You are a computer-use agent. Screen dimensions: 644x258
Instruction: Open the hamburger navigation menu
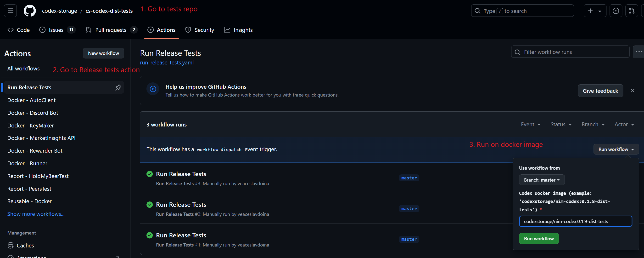pos(11,11)
